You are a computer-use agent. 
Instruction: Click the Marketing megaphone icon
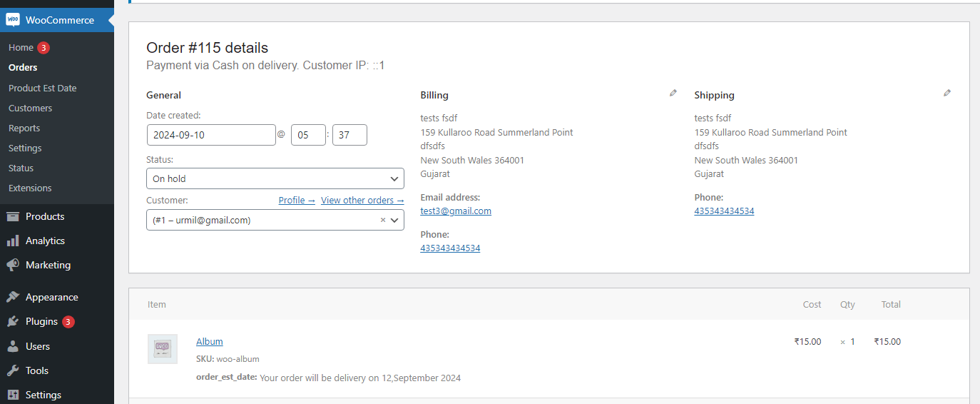pos(13,265)
